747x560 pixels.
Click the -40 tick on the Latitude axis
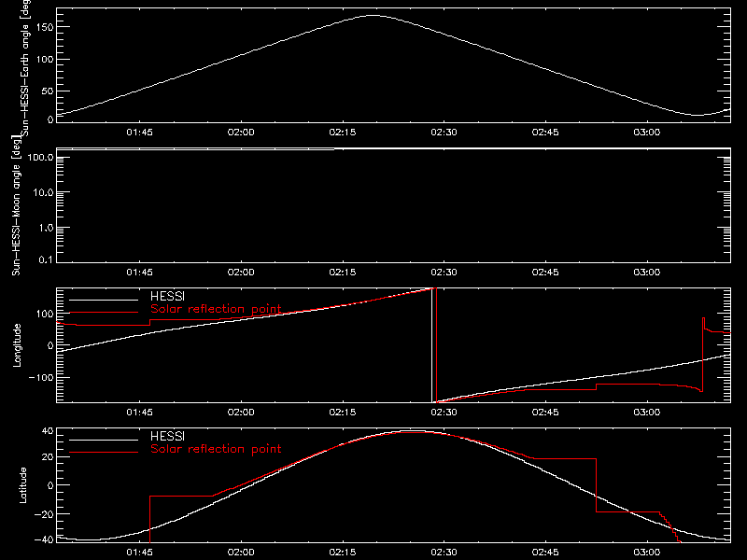click(45, 540)
